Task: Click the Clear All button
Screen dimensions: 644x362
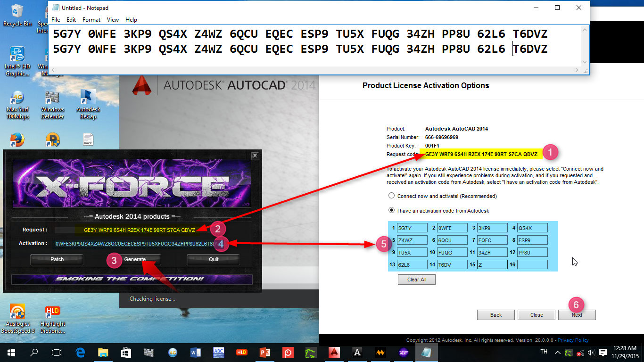Action: [417, 280]
